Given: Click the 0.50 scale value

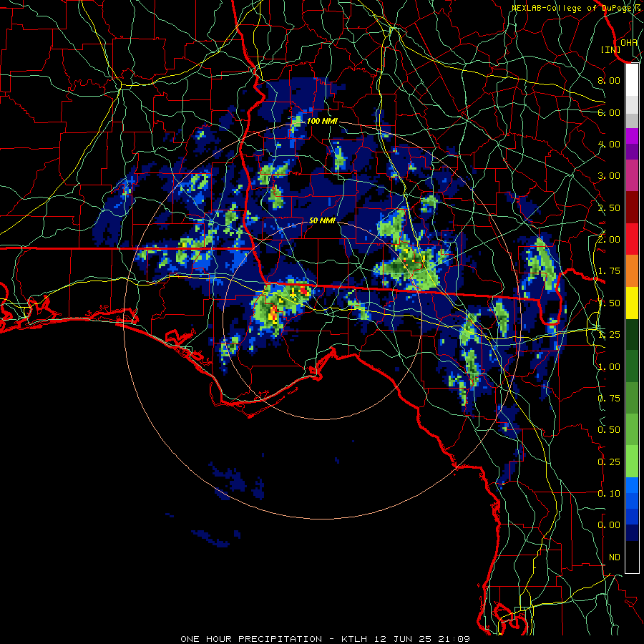Looking at the screenshot, I should coord(609,430).
